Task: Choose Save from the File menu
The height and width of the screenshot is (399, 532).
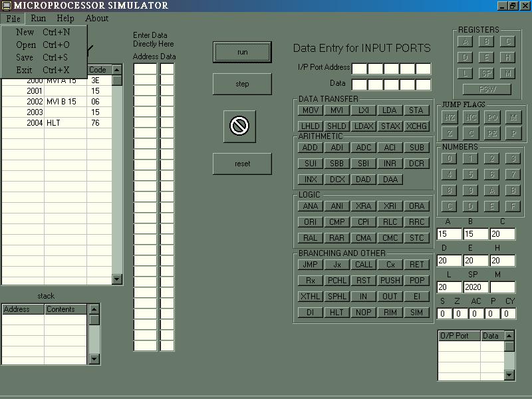Action: [x=25, y=58]
